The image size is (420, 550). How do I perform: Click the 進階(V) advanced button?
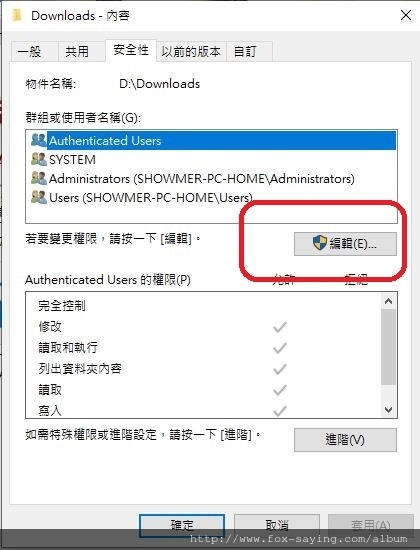click(x=345, y=440)
